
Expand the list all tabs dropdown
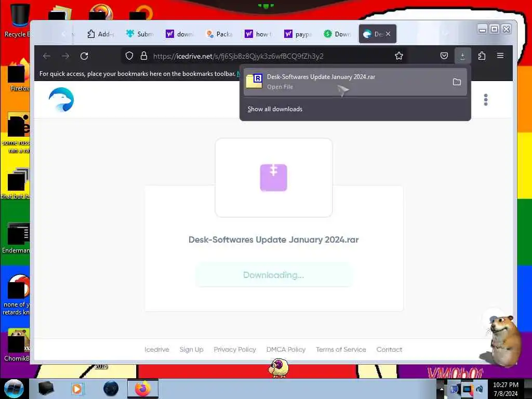pos(446,34)
